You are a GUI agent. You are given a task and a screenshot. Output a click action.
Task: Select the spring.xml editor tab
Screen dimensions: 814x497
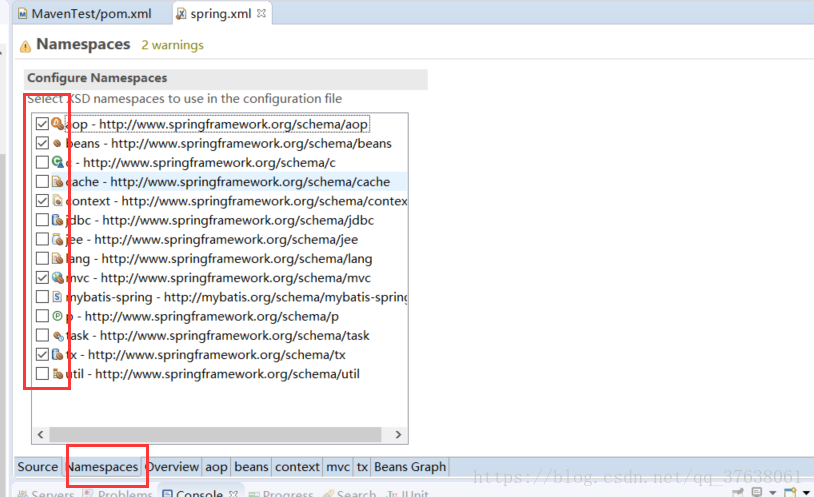[x=221, y=14]
